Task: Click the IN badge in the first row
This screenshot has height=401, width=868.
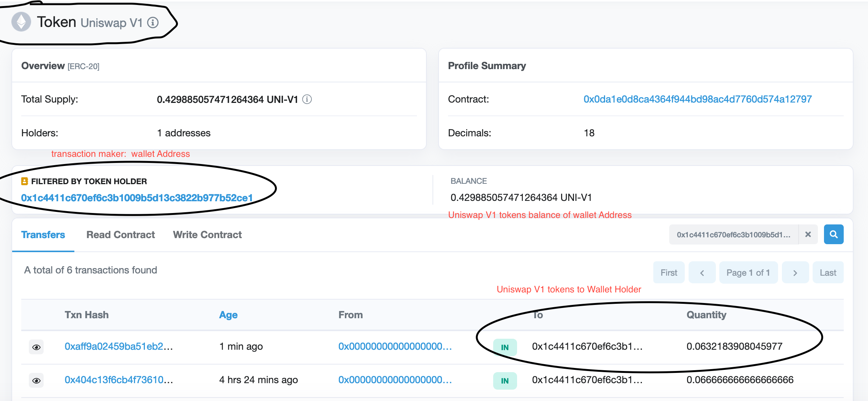Action: pyautogui.click(x=505, y=347)
